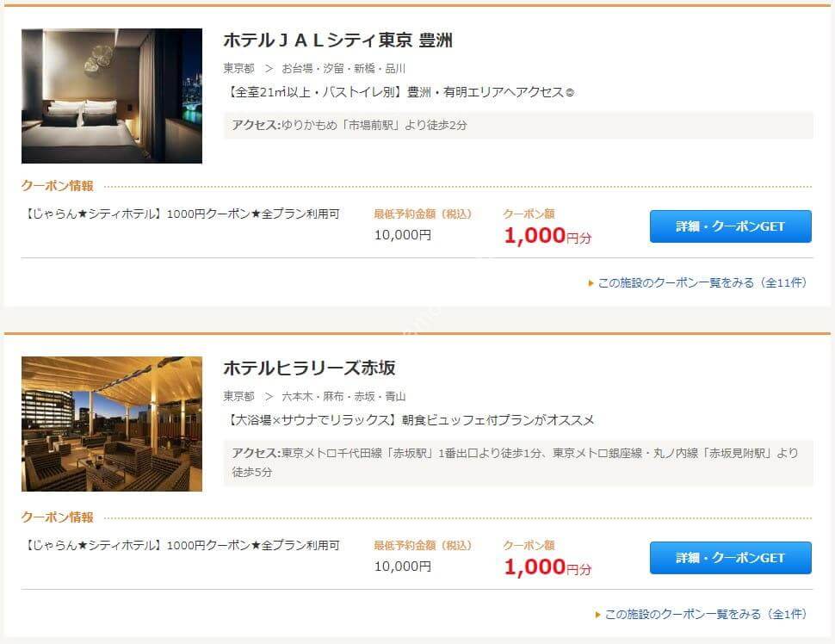835x644 pixels.
Task: Select お台場・汐留・新橋・品川 area breadcrumb
Action: click(343, 69)
